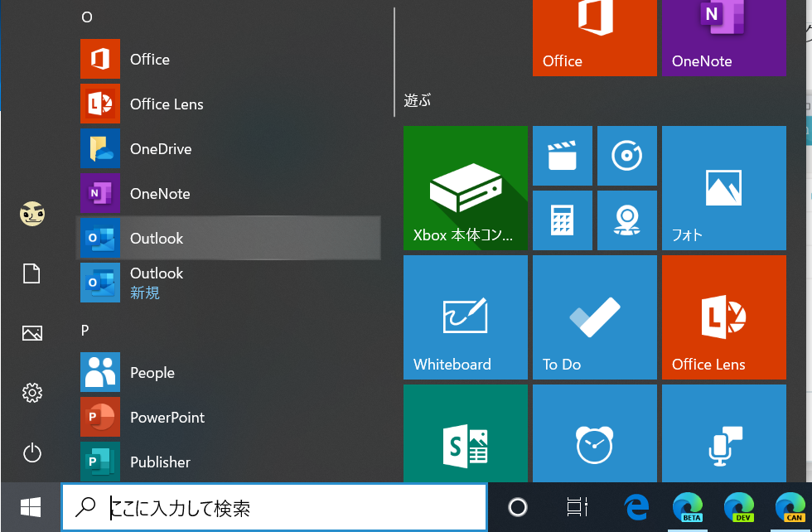Launch legacy Edge from the taskbar

(636, 507)
